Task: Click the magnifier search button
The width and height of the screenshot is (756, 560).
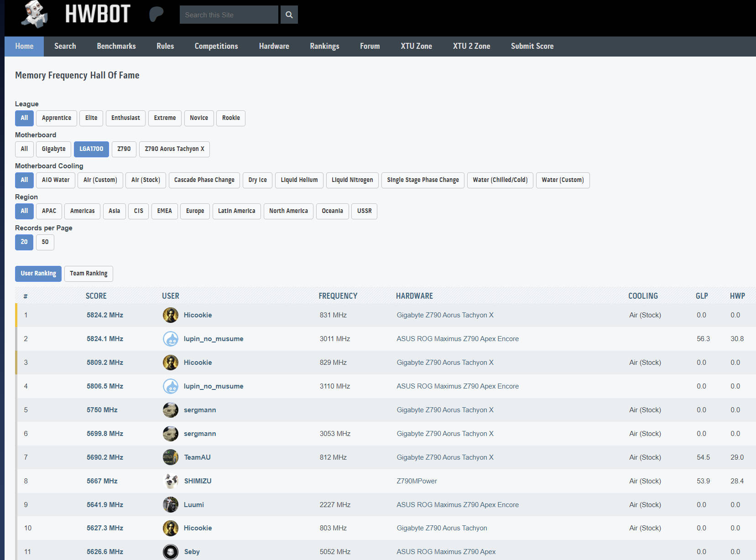Action: (x=289, y=15)
